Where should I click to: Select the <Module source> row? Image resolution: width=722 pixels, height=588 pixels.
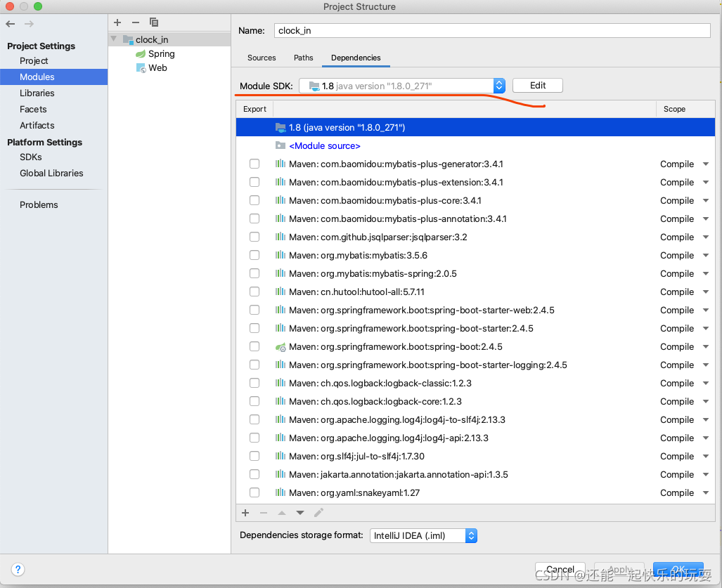(x=475, y=146)
